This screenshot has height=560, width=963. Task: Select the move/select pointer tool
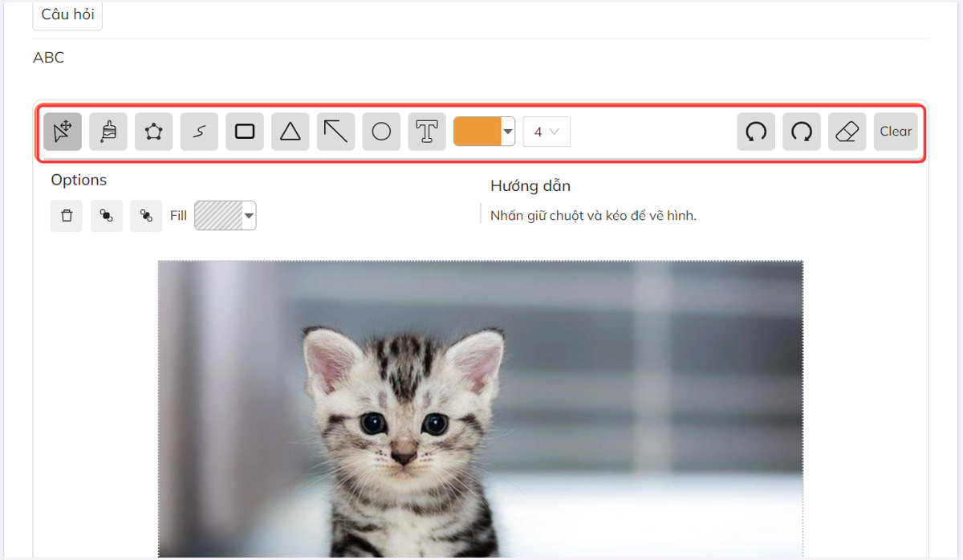[63, 132]
